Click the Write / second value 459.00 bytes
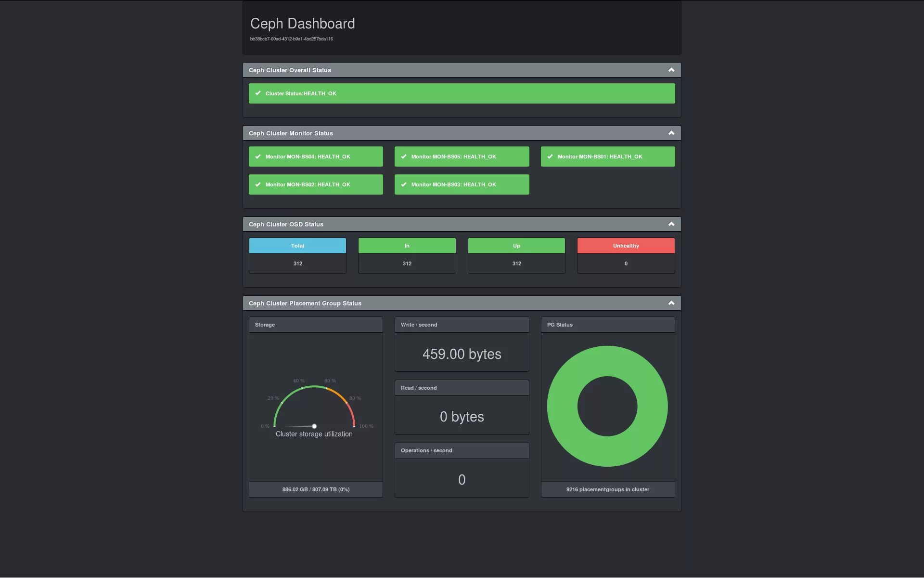Image resolution: width=924 pixels, height=578 pixels. 462,354
